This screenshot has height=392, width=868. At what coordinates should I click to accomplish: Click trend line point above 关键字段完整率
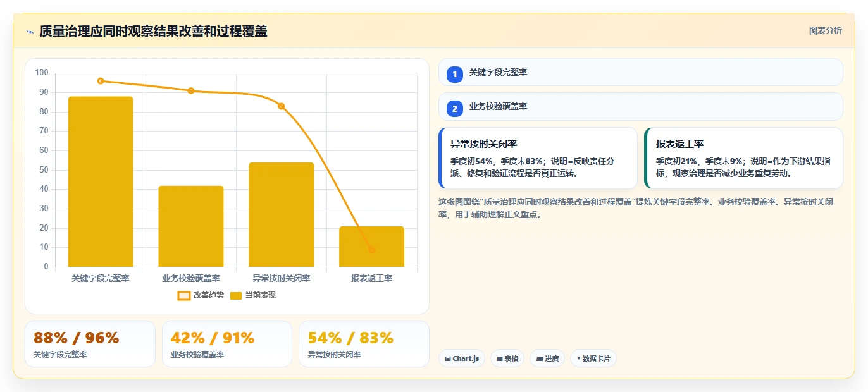pos(101,81)
